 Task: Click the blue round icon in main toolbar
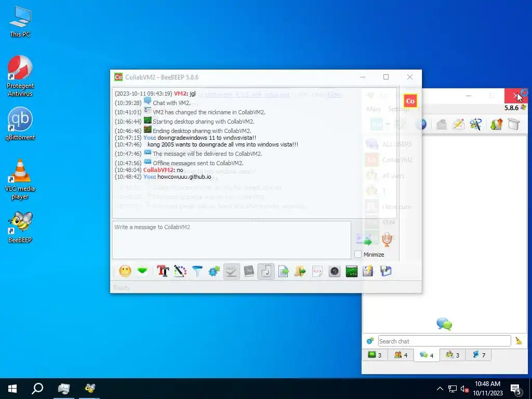click(421, 124)
